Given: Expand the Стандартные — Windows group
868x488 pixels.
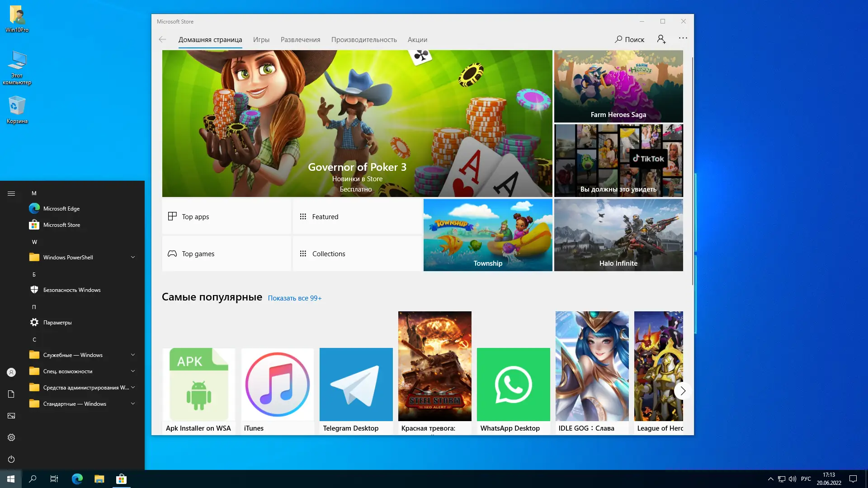Looking at the screenshot, I should [132, 404].
